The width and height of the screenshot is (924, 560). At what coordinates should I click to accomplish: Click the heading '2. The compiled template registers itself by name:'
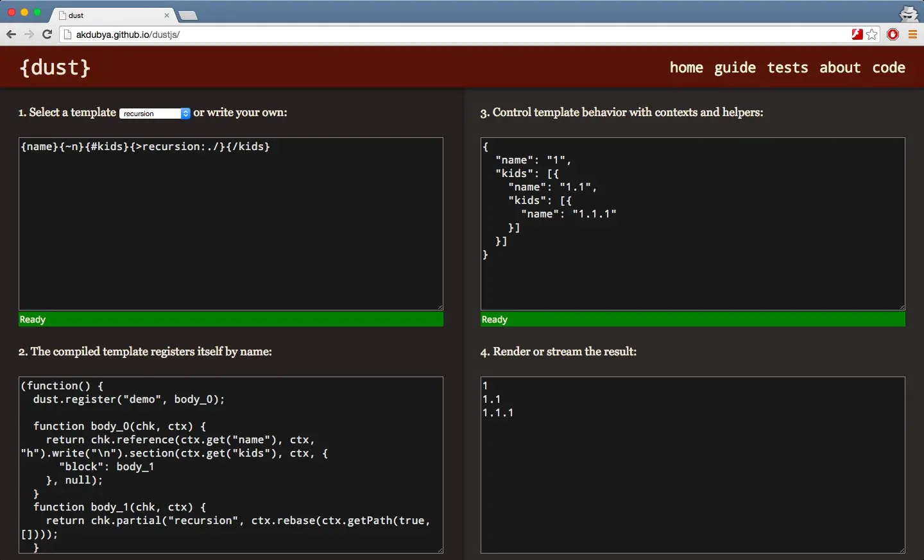(x=146, y=352)
